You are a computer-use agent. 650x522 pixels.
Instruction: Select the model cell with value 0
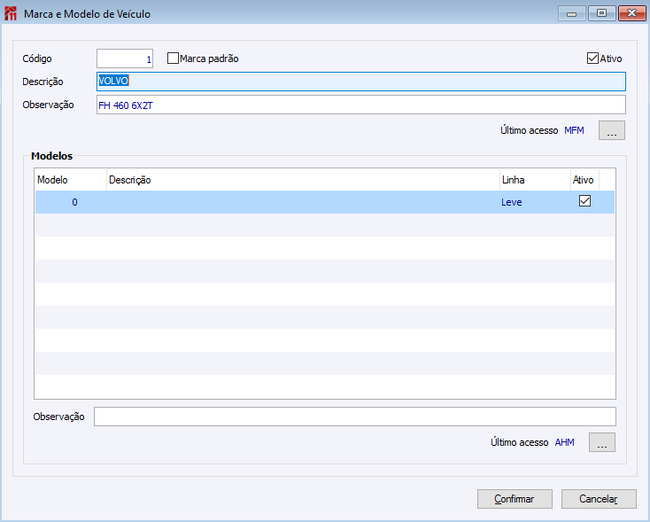point(70,202)
